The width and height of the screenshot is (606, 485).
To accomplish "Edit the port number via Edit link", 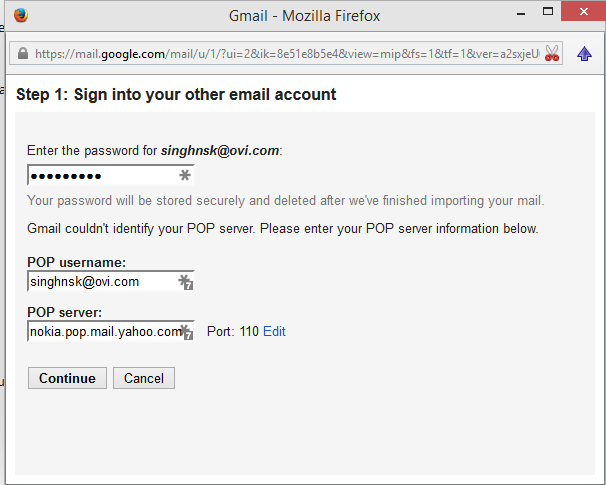I will tap(274, 331).
